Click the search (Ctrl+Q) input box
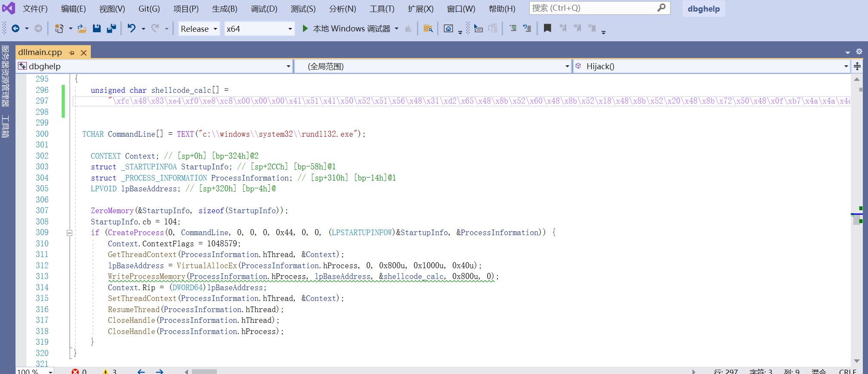The image size is (868, 374). 599,8
